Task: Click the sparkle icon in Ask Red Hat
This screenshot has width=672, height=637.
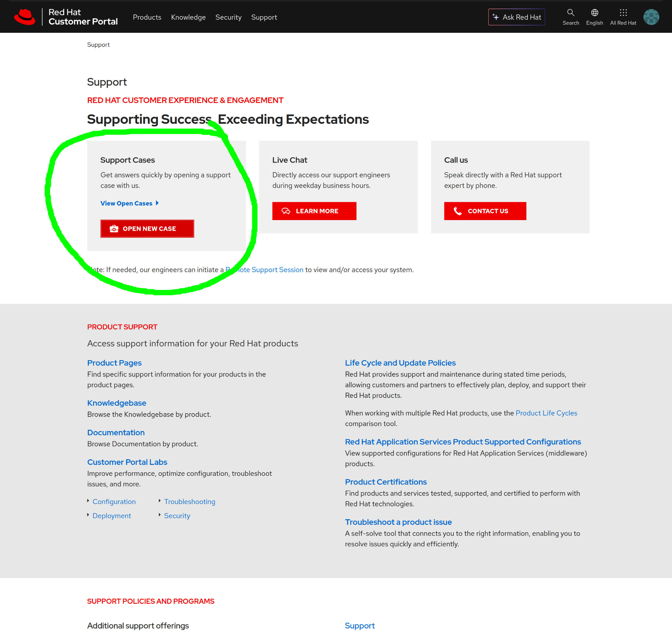Action: [x=495, y=17]
